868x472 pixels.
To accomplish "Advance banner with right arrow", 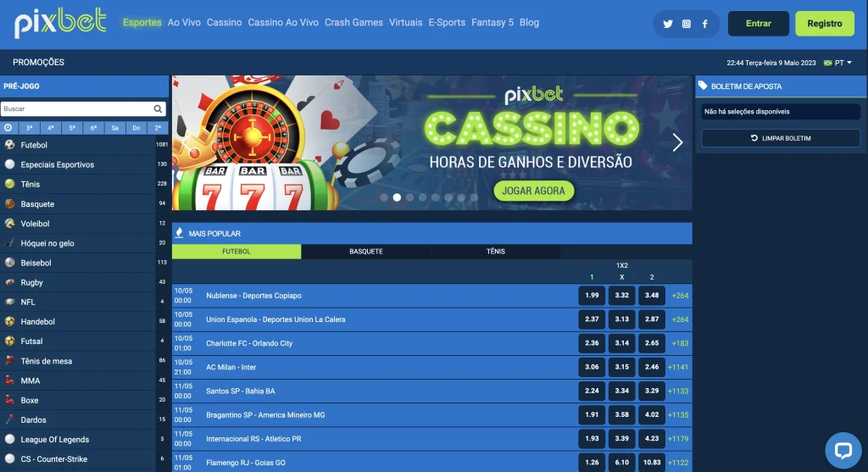I will point(677,142).
